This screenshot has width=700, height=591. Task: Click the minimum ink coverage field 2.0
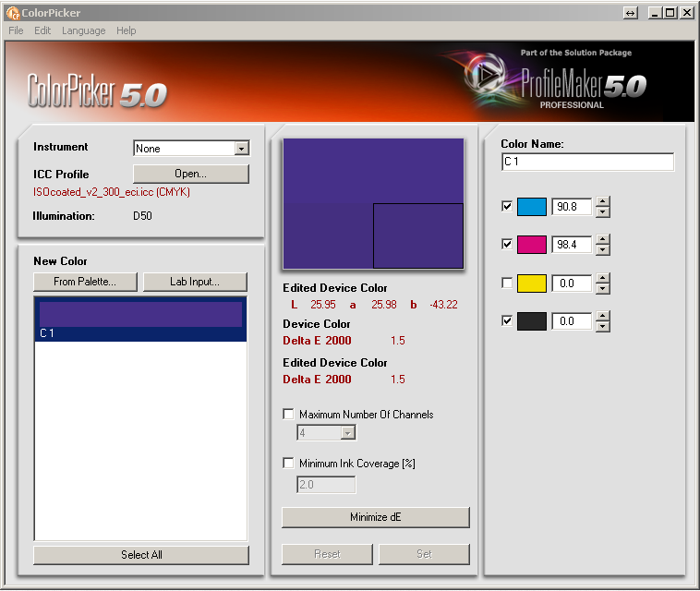[x=326, y=484]
